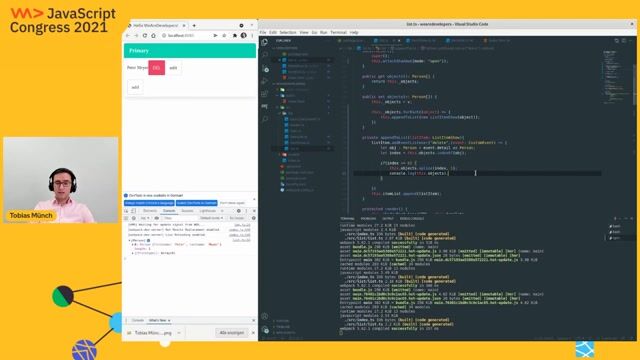Open more DevTools tabs chevron
The height and width of the screenshot is (360, 640).
pyautogui.click(x=222, y=211)
